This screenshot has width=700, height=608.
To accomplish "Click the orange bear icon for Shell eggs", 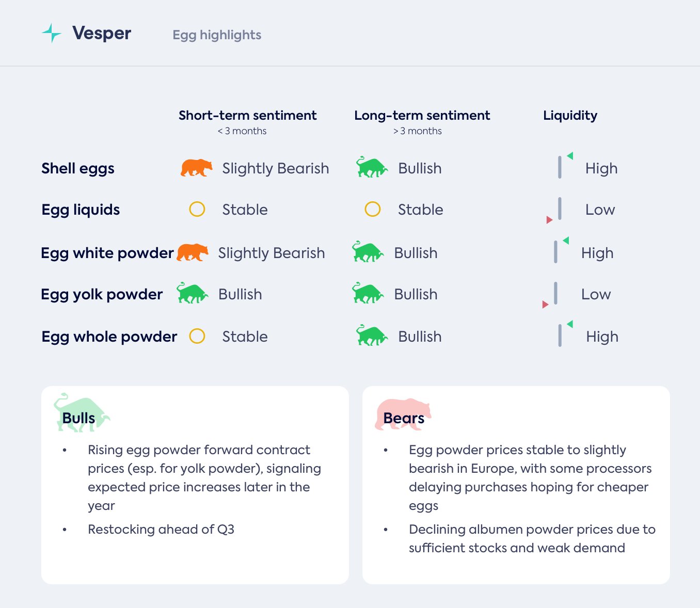I will coord(196,168).
